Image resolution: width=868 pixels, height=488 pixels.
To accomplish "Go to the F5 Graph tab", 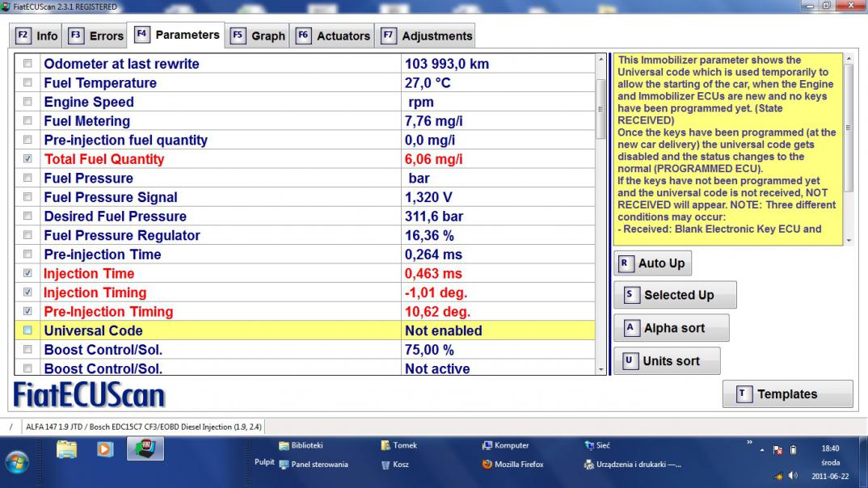I will pyautogui.click(x=258, y=36).
